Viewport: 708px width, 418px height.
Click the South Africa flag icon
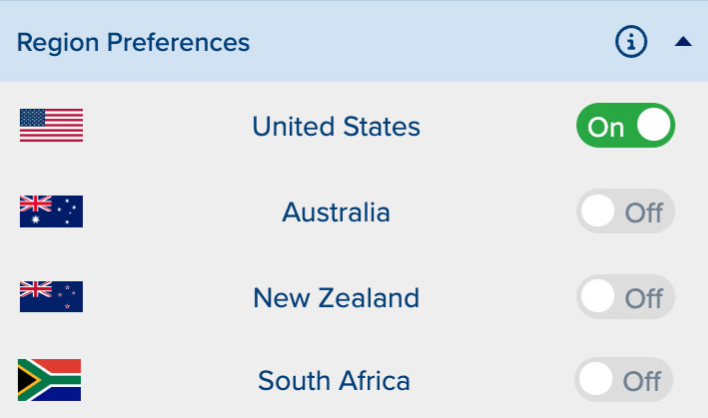coord(49,380)
